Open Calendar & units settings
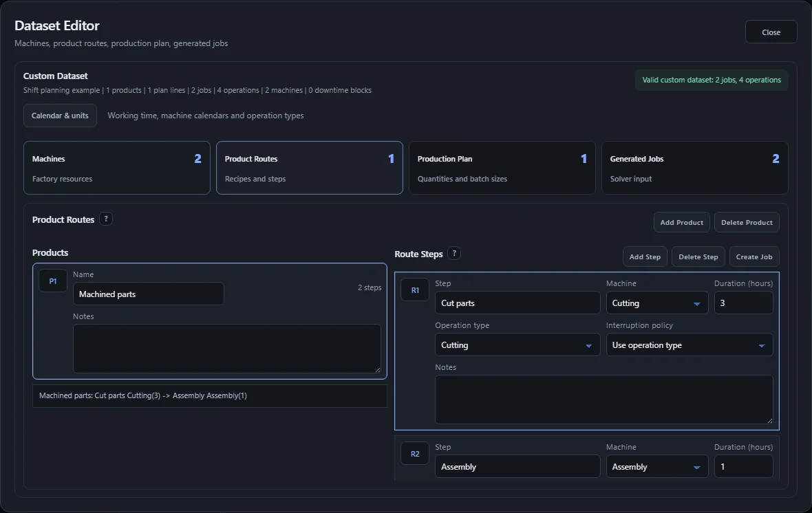The image size is (812, 513). pyautogui.click(x=60, y=116)
